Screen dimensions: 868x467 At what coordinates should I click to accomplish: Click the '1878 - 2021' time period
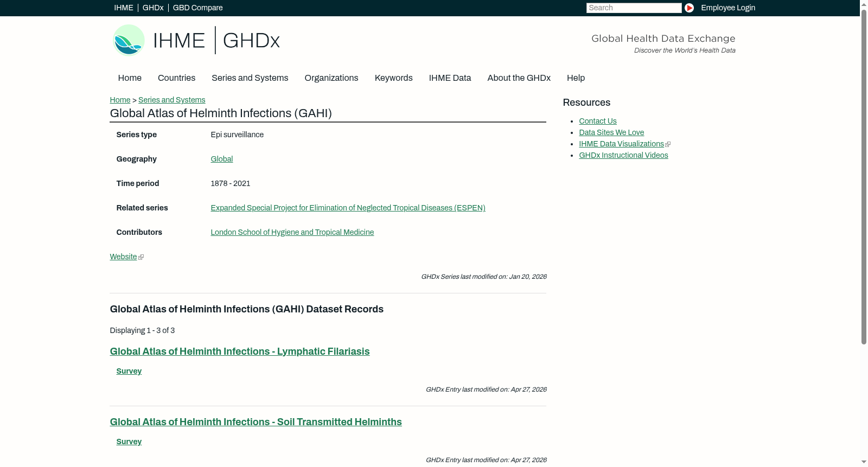point(230,183)
